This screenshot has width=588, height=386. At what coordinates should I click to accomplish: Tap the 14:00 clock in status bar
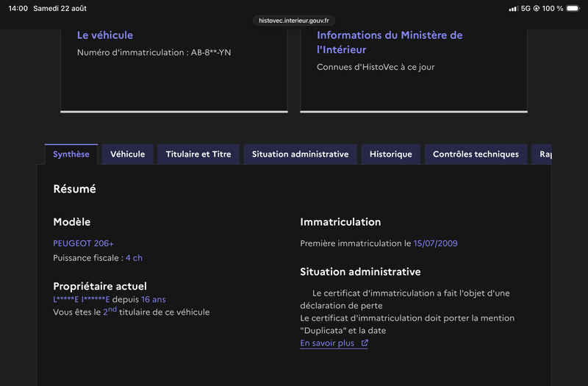pyautogui.click(x=18, y=8)
